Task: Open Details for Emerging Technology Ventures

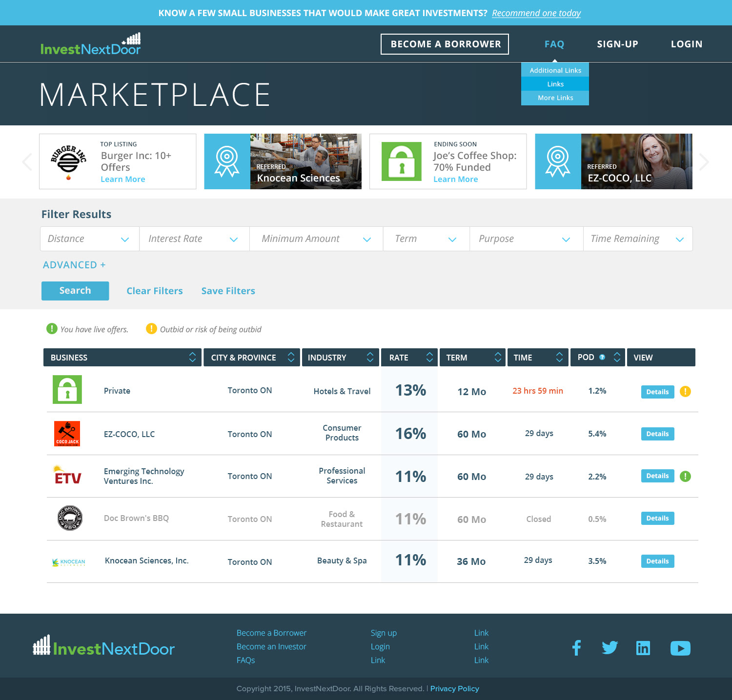Action: [657, 476]
